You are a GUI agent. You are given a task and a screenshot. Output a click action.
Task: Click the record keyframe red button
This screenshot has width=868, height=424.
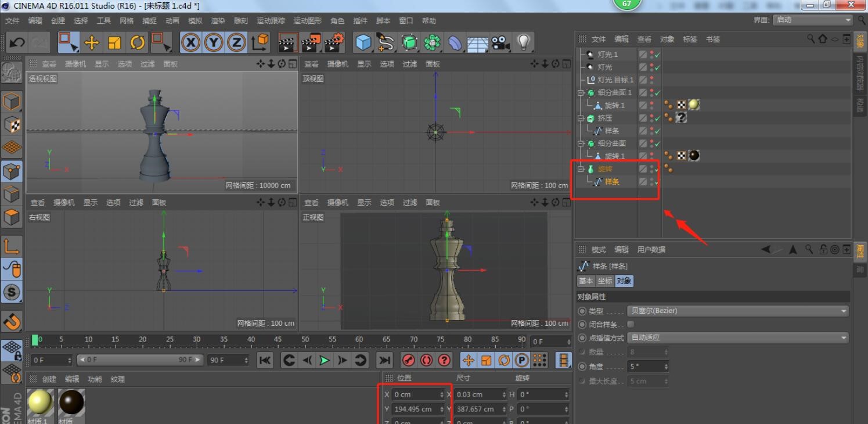coord(409,360)
